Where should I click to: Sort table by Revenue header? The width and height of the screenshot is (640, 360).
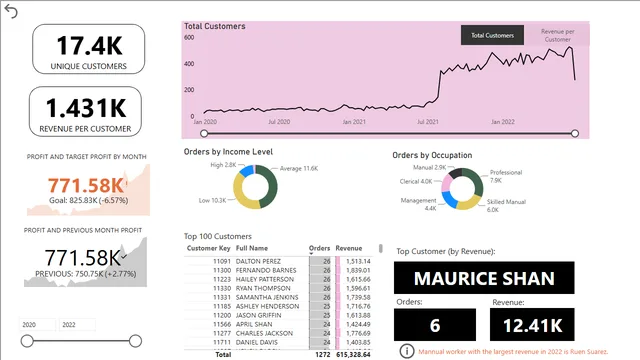(349, 248)
